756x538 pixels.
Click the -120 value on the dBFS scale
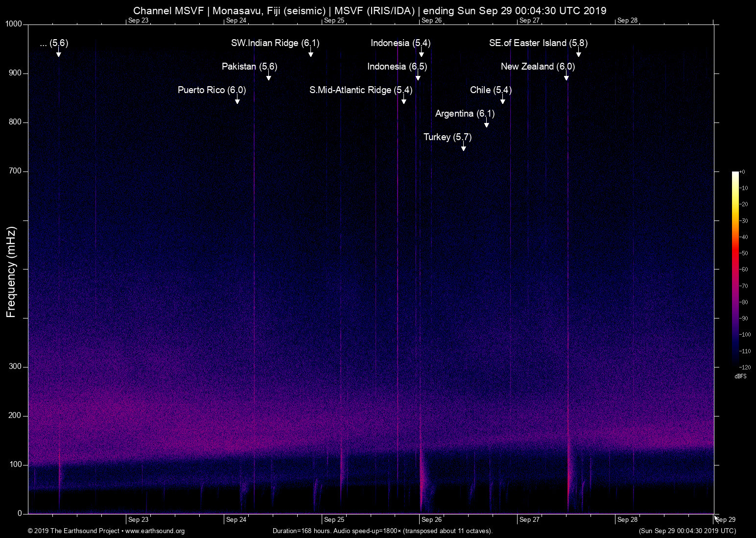pyautogui.click(x=745, y=367)
